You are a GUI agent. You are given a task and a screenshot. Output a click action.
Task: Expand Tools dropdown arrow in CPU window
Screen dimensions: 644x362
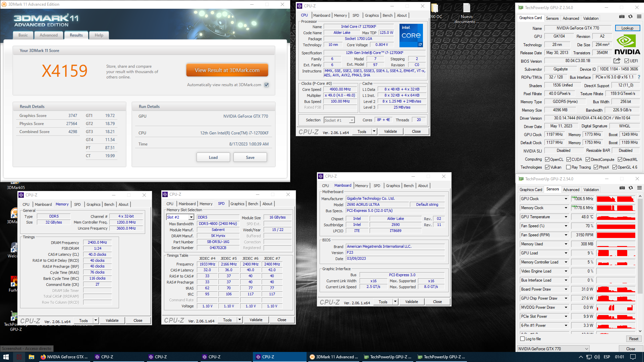(x=374, y=131)
